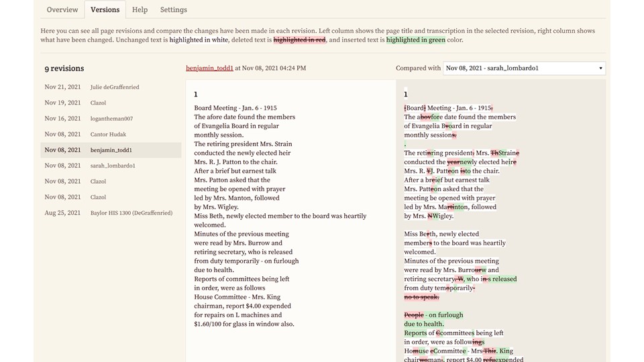Click deleted text 'no to speak.' in diff

click(x=421, y=297)
